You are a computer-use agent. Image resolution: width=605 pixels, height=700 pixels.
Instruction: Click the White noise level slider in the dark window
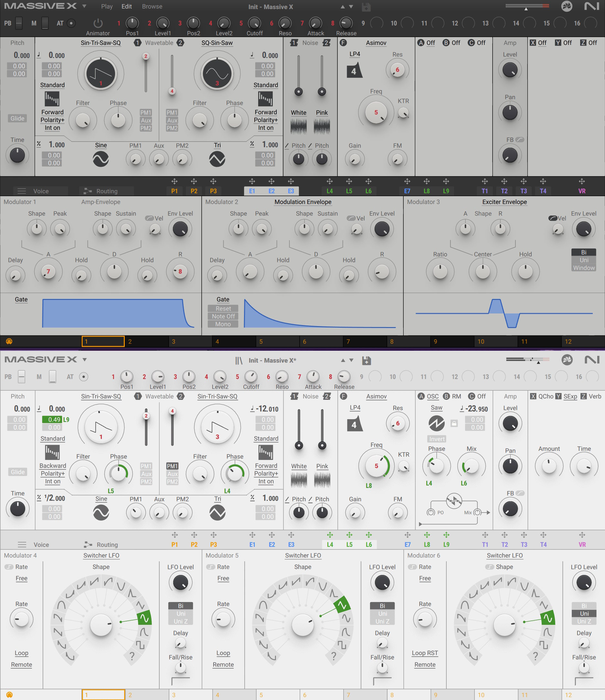pos(299,75)
